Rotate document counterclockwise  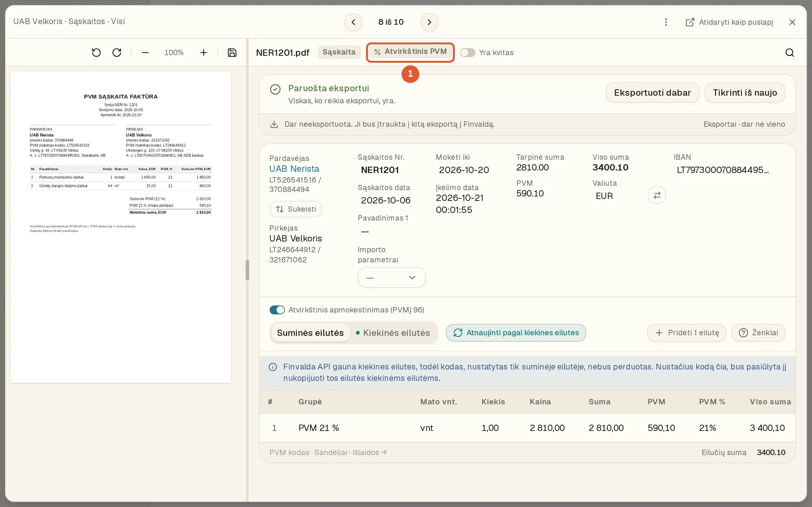[96, 53]
